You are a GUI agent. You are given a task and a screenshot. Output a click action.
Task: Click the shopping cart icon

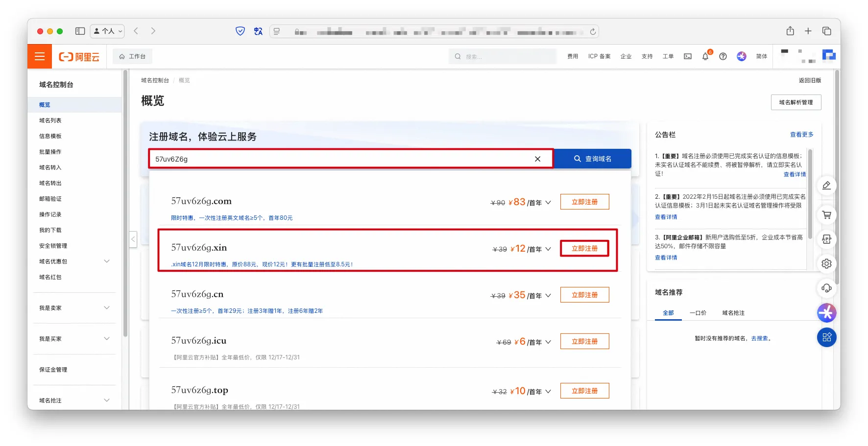826,215
